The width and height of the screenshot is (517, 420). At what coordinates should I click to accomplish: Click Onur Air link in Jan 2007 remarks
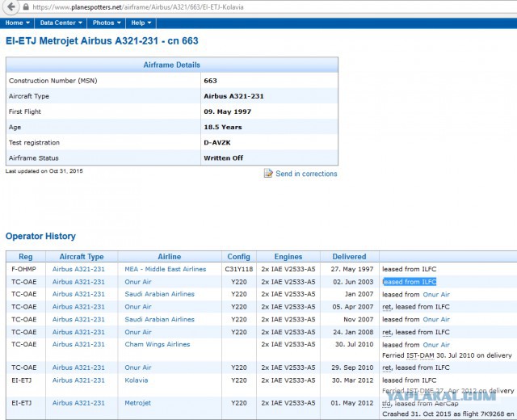click(436, 295)
